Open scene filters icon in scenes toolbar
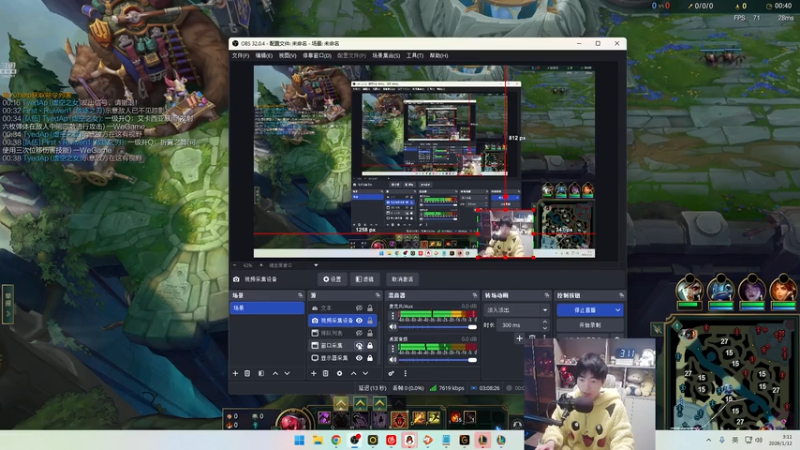The height and width of the screenshot is (450, 800). pos(261,373)
